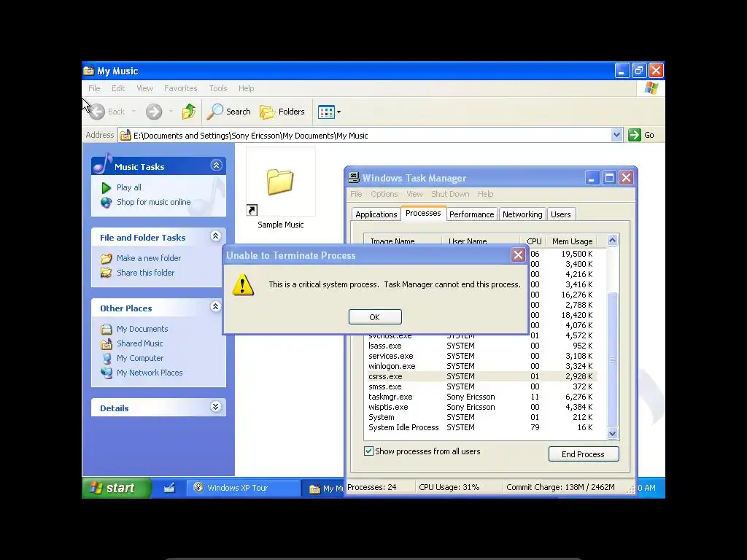
Task: Click the Windows flag logo in My Music
Action: (x=651, y=88)
